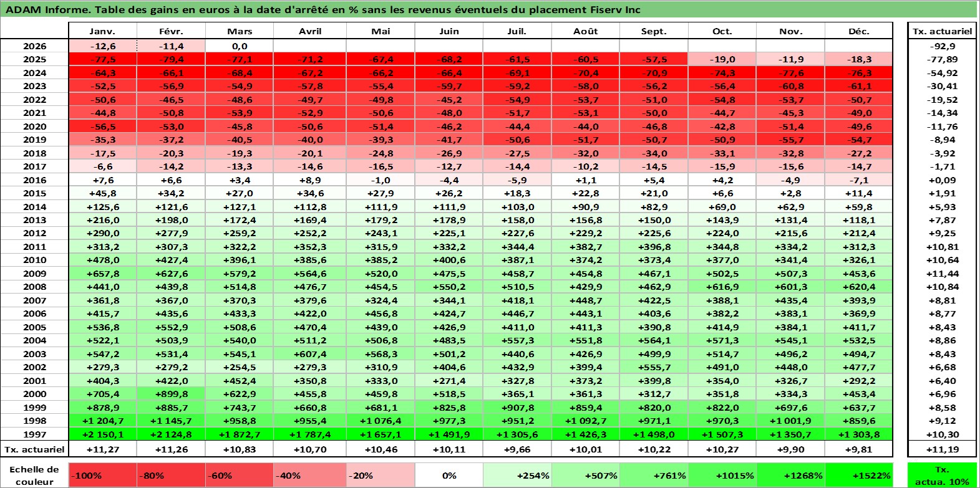Click the 'ADAM Informe' title bar text
The height and width of the screenshot is (488, 980).
(x=323, y=9)
